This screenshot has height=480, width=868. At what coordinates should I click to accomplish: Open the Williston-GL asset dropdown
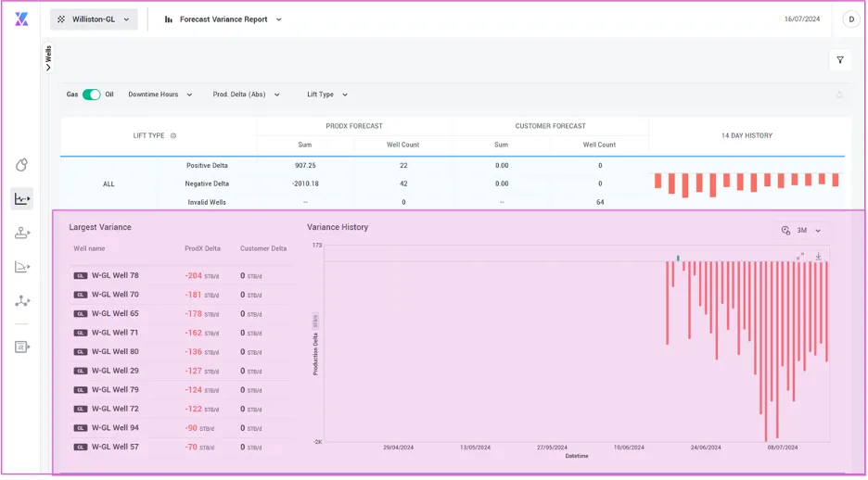(94, 19)
